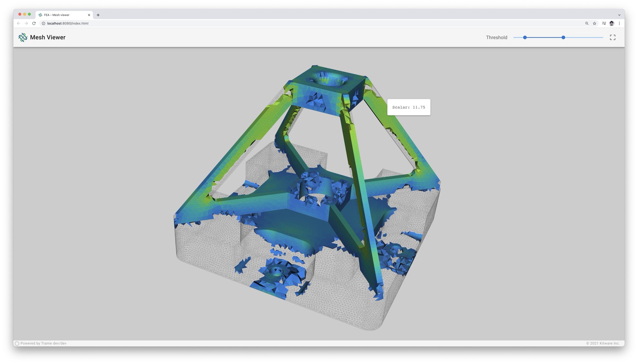Click the lower Threshold slider handle
638x364 pixels.
tap(525, 37)
